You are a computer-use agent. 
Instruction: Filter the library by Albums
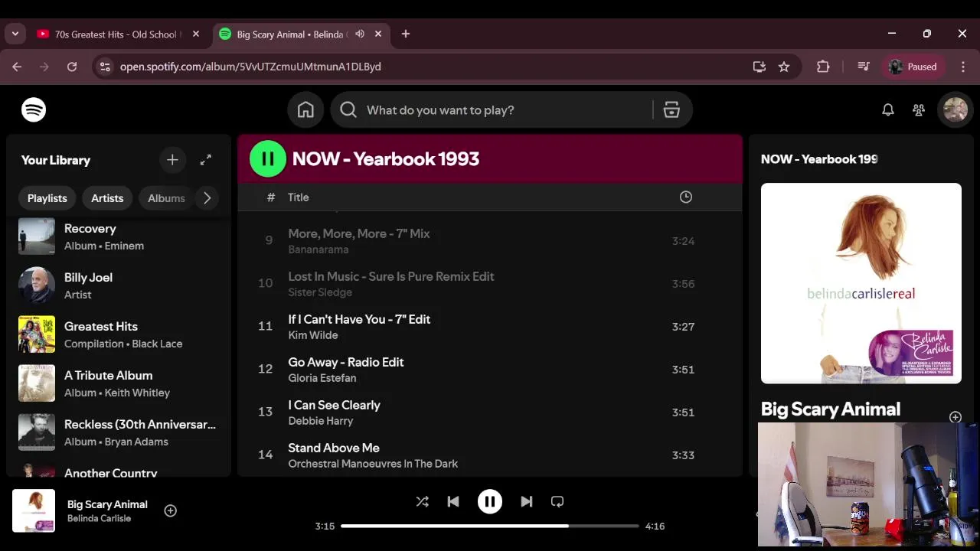coord(166,198)
